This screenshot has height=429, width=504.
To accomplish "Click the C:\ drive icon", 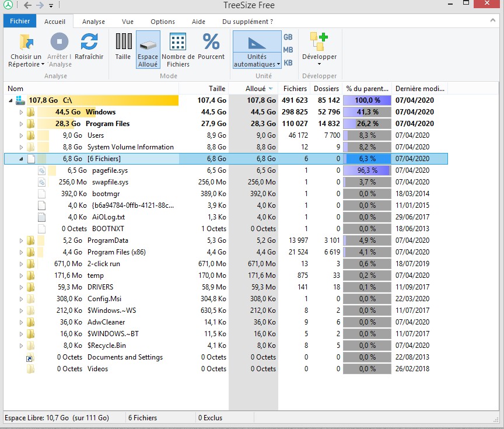I will (x=20, y=100).
